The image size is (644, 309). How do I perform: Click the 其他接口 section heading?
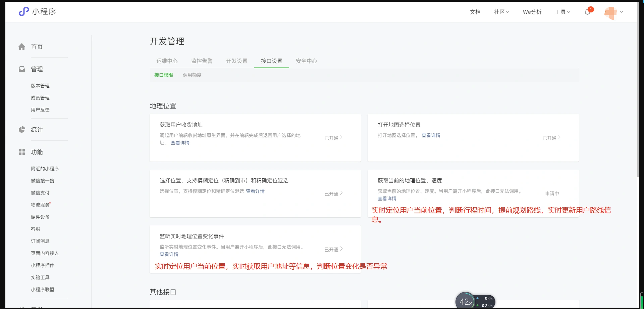pyautogui.click(x=163, y=292)
